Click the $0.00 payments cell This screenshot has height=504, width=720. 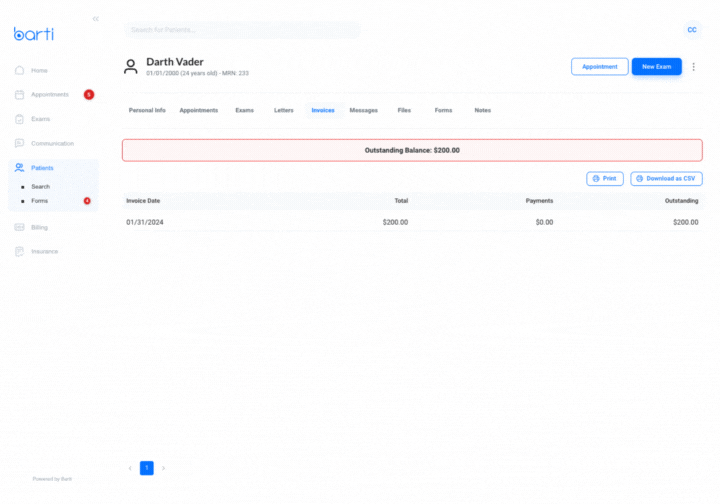tap(544, 222)
